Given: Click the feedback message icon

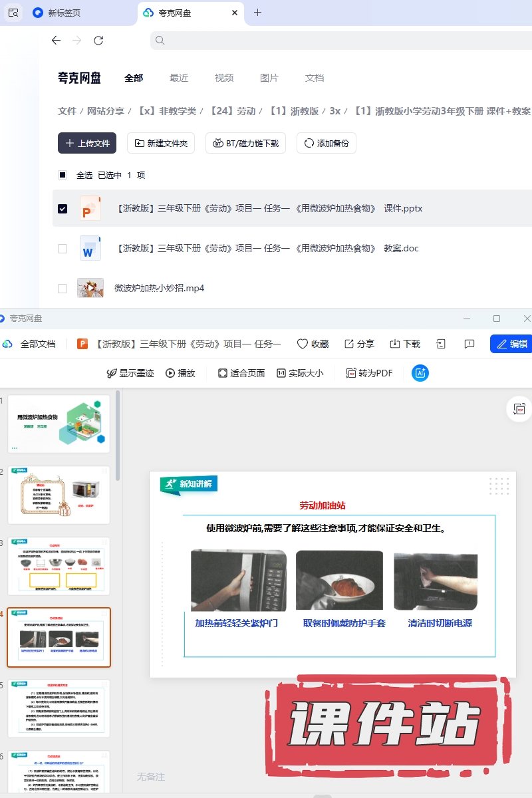Looking at the screenshot, I should tap(469, 344).
